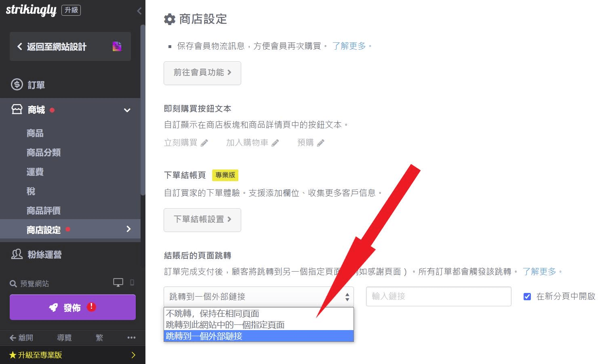The width and height of the screenshot is (604, 364).
Task: Open desktop preview with the monitor icon
Action: (118, 282)
